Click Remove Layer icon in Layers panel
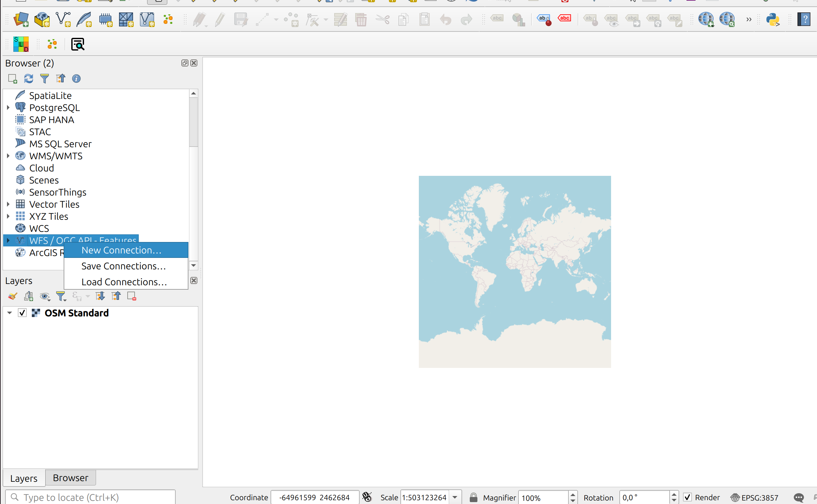This screenshot has height=504, width=817. coord(132,296)
